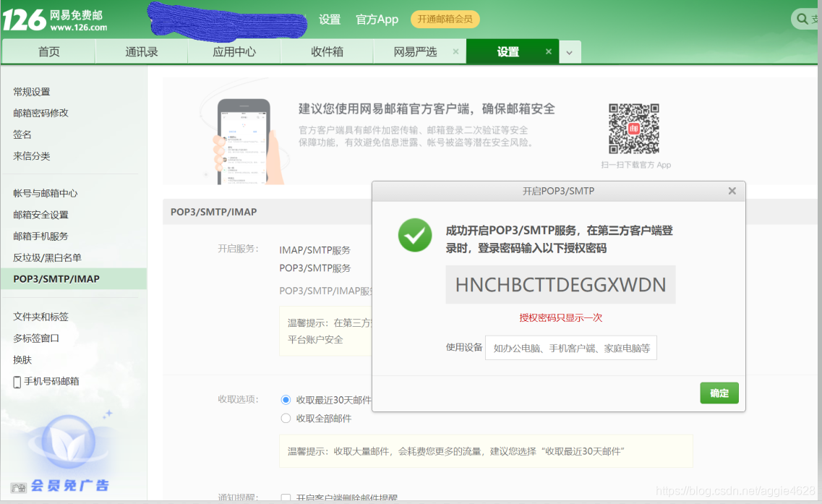Image resolution: width=822 pixels, height=504 pixels.
Task: Click the green success checkmark icon
Action: coord(415,235)
